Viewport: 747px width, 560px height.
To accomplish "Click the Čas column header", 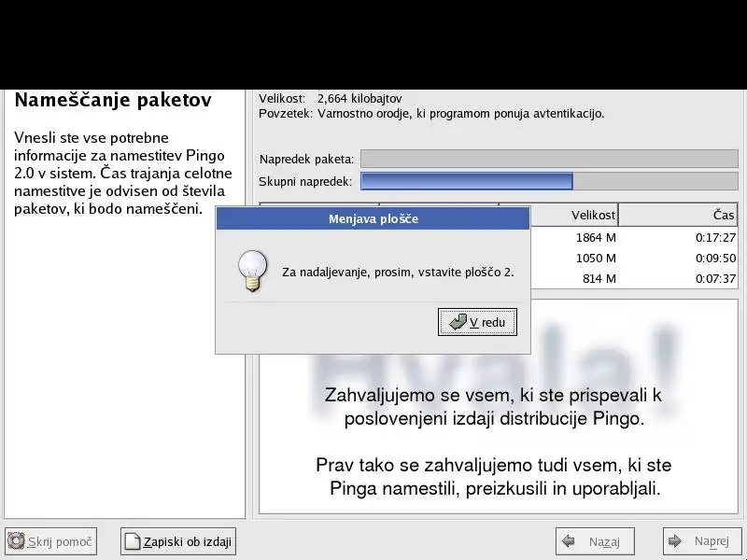I will (x=678, y=215).
